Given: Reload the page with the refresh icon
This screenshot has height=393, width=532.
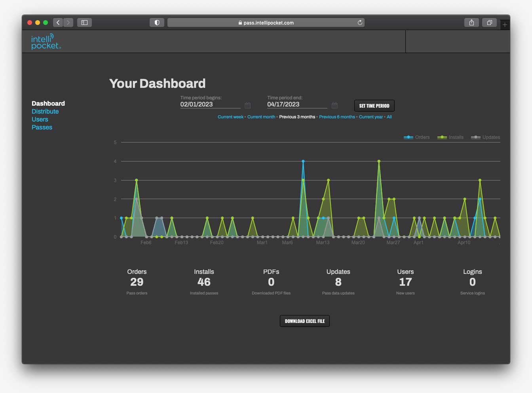Looking at the screenshot, I should [360, 23].
